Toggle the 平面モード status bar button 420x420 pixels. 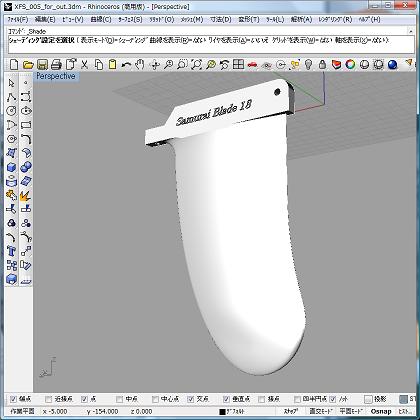point(351,411)
